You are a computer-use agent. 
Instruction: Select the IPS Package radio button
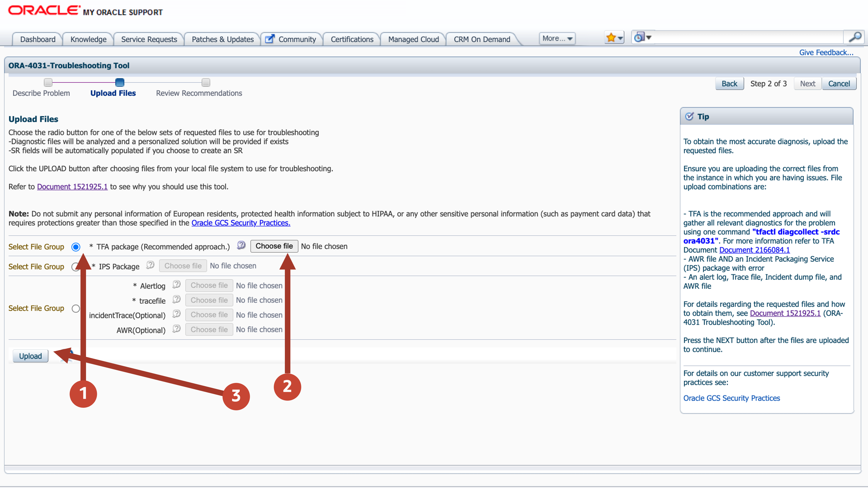point(75,267)
